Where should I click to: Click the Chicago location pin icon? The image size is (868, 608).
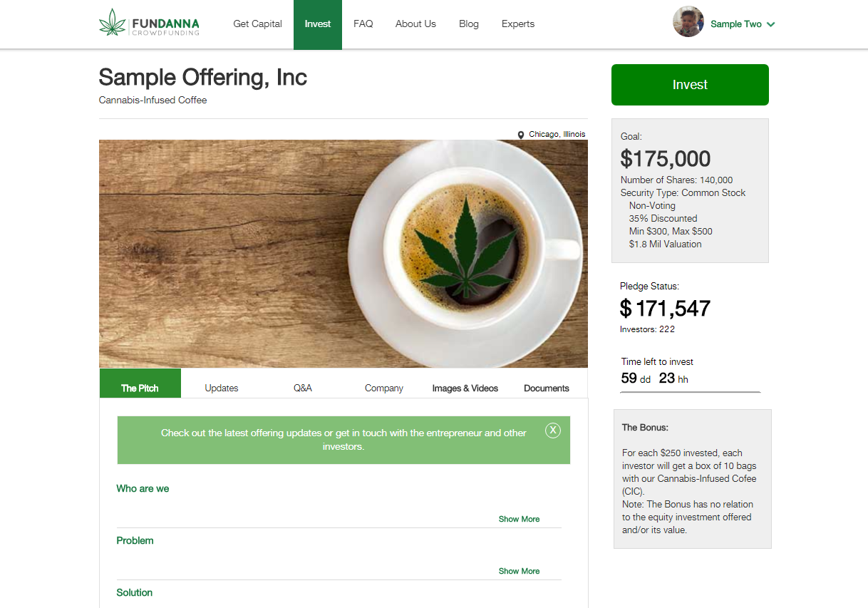click(521, 135)
